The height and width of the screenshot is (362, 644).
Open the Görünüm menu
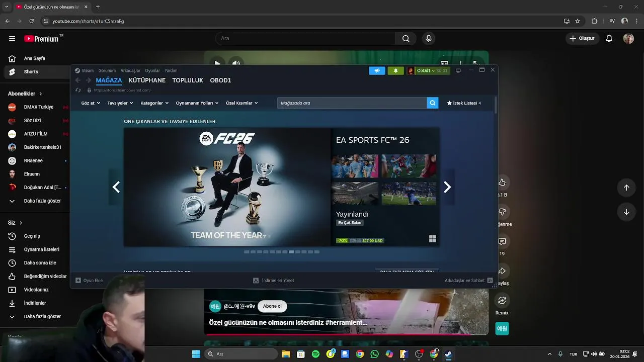tap(107, 71)
